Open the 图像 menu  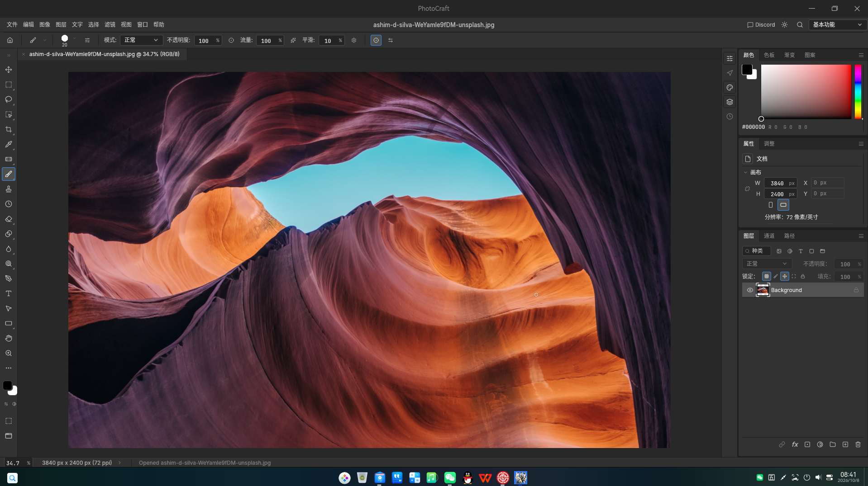coord(45,25)
